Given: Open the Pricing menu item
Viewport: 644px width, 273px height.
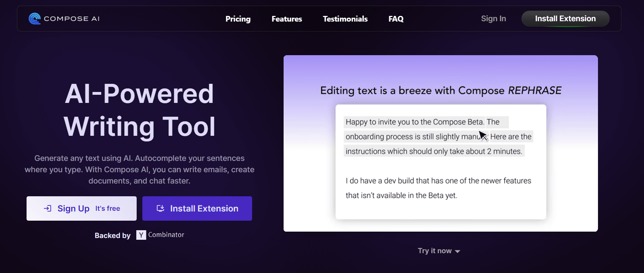Looking at the screenshot, I should click(238, 19).
